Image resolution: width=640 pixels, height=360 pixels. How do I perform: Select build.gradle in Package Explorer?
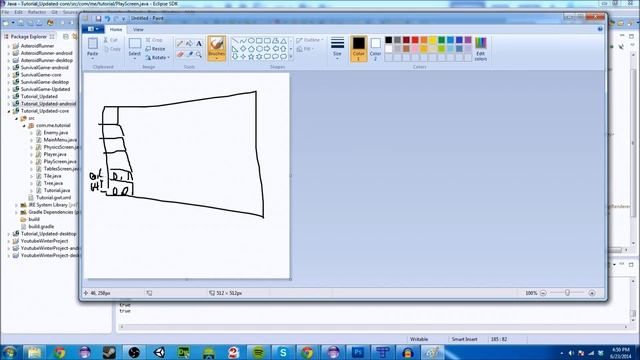(x=41, y=227)
